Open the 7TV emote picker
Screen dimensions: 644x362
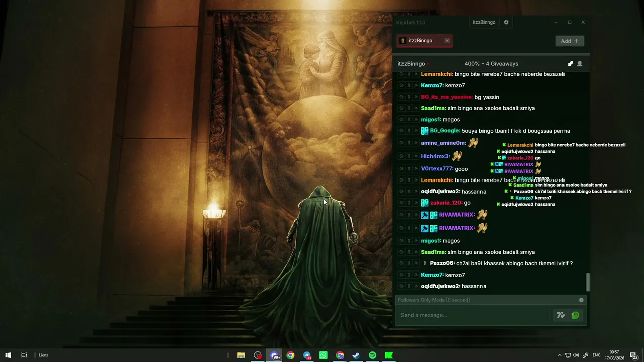560,315
